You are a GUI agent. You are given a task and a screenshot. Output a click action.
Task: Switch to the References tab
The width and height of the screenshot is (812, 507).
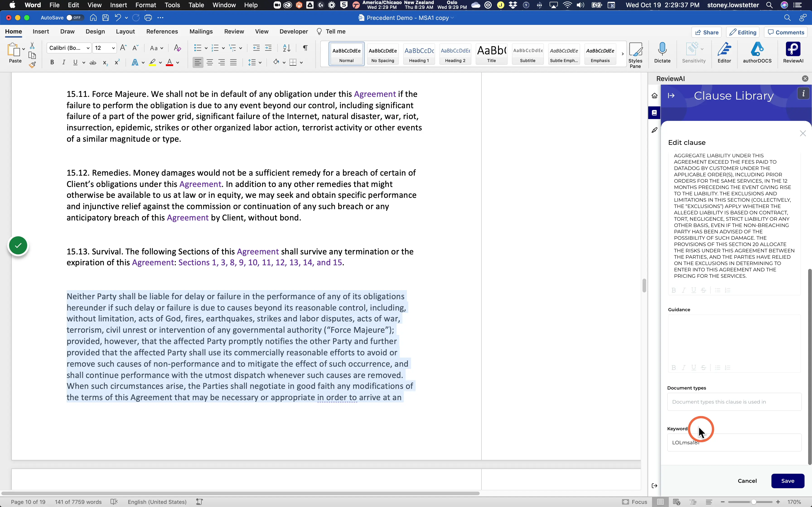(162, 31)
